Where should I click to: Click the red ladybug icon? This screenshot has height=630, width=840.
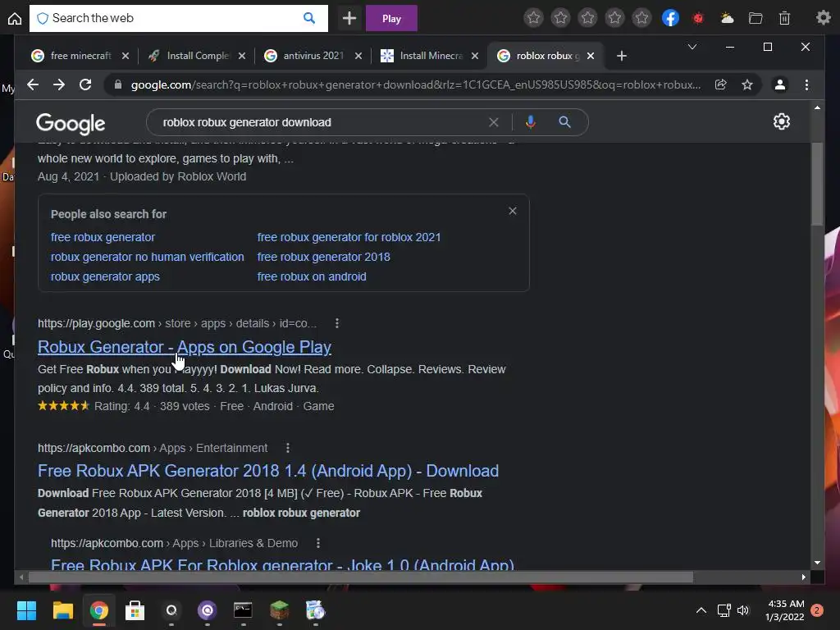point(698,19)
